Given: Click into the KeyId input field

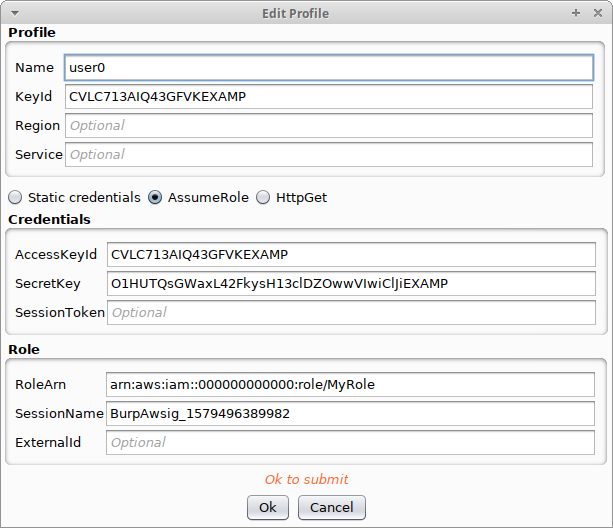Looking at the screenshot, I should point(329,97).
